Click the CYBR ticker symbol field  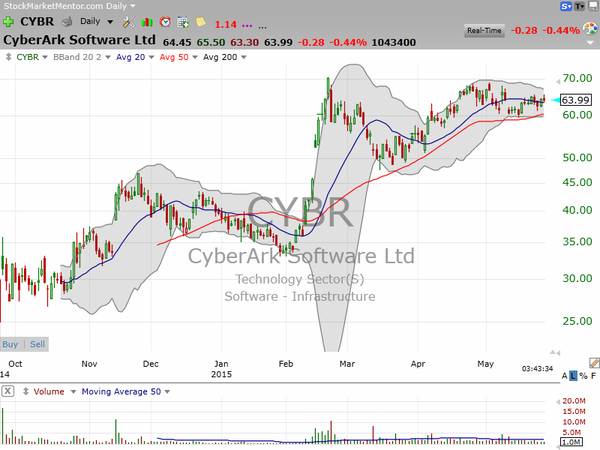click(37, 21)
